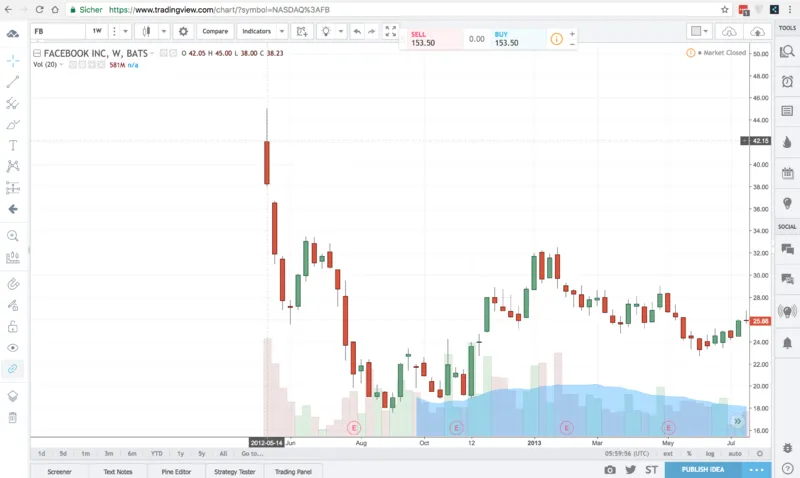Open the alert creation icon in toolbar
Viewport: 800px width, 478px height.
302,32
